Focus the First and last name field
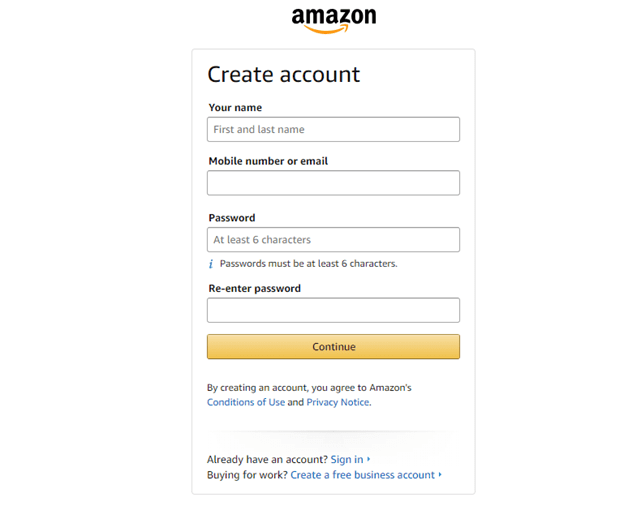624x506 pixels. (333, 129)
